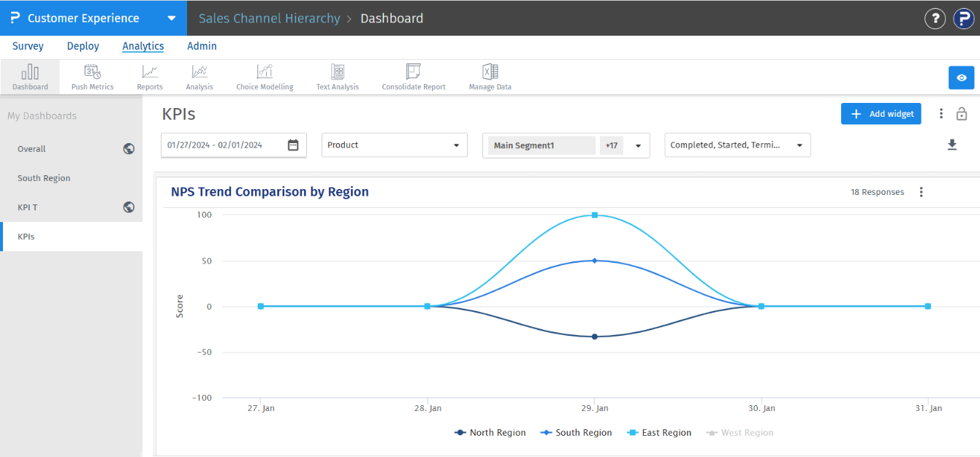Open Text Analysis tool

338,72
